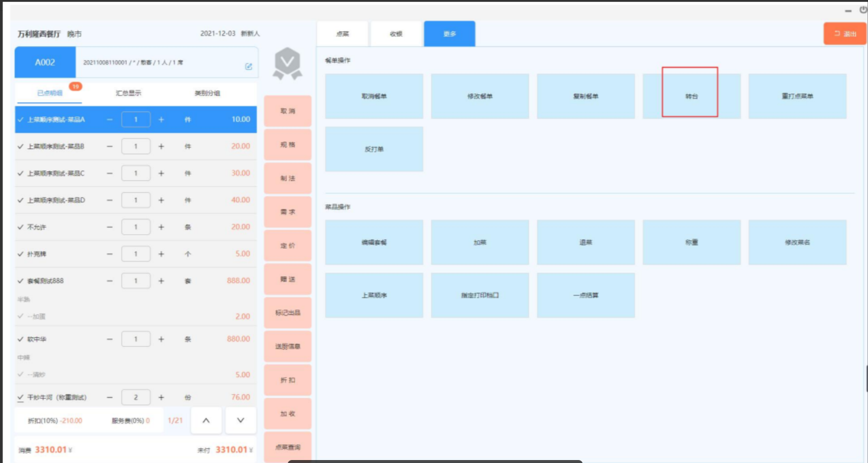868x463 pixels.
Task: Switch to the 类别分组 tab
Action: click(208, 93)
